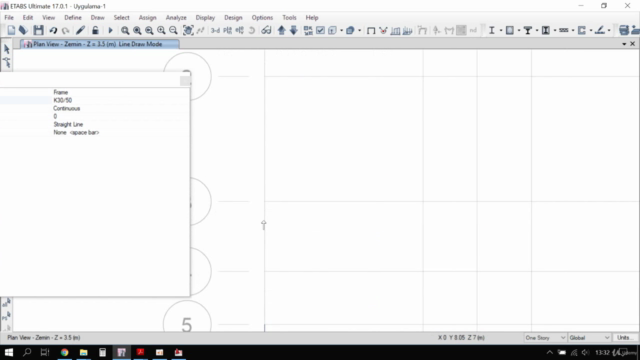Click the restore full view magnifier
The width and height of the screenshot is (640, 360).
pos(137,30)
